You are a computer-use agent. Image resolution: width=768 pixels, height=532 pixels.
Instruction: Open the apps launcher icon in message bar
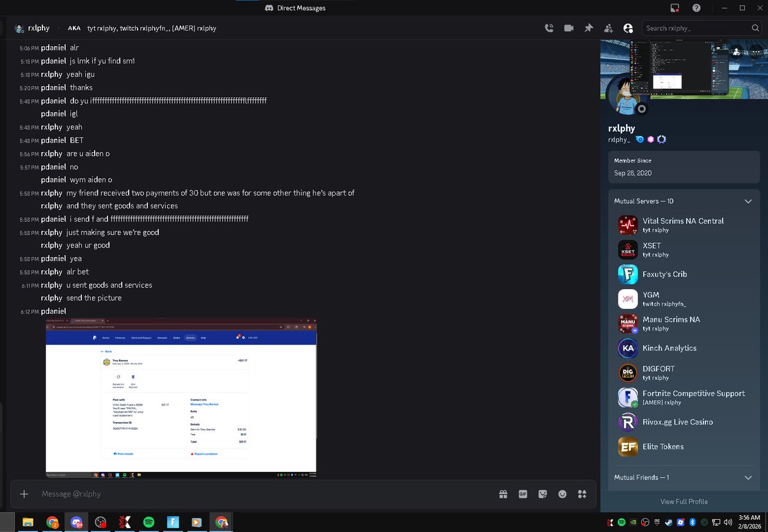click(x=582, y=494)
